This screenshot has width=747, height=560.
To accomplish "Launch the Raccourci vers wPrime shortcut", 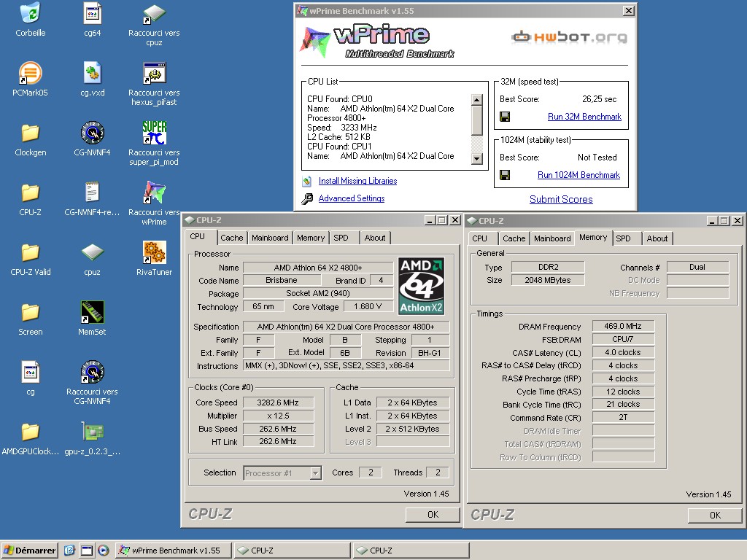I will click(x=154, y=193).
